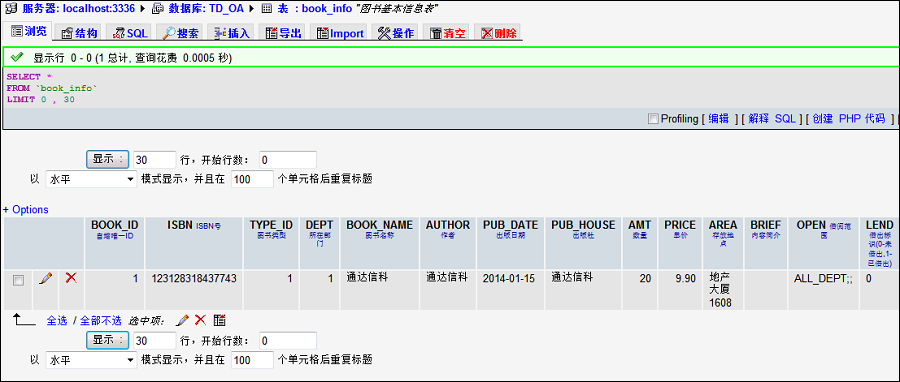
Task: Click the 全部不选 link
Action: pyautogui.click(x=100, y=321)
